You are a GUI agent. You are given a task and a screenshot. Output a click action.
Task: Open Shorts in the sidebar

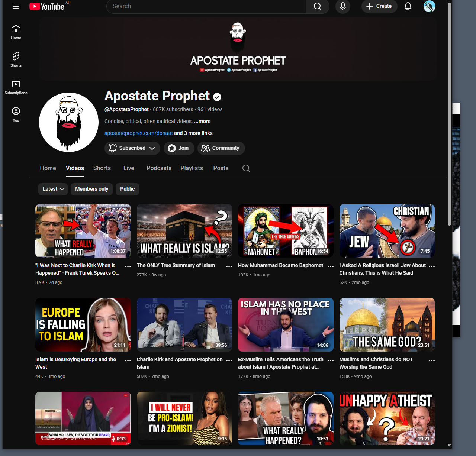click(16, 59)
